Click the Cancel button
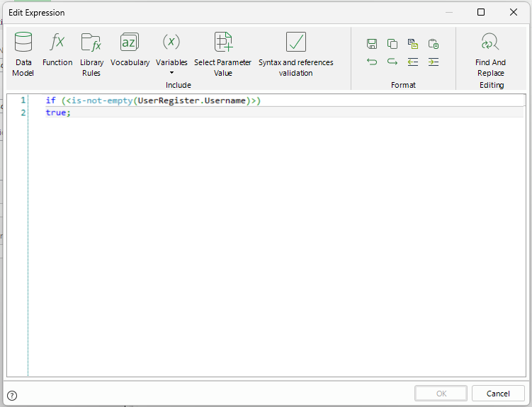 click(x=498, y=394)
